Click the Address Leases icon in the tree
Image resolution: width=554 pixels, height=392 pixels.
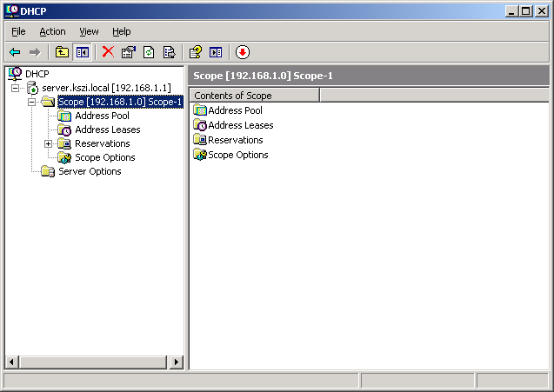(64, 130)
